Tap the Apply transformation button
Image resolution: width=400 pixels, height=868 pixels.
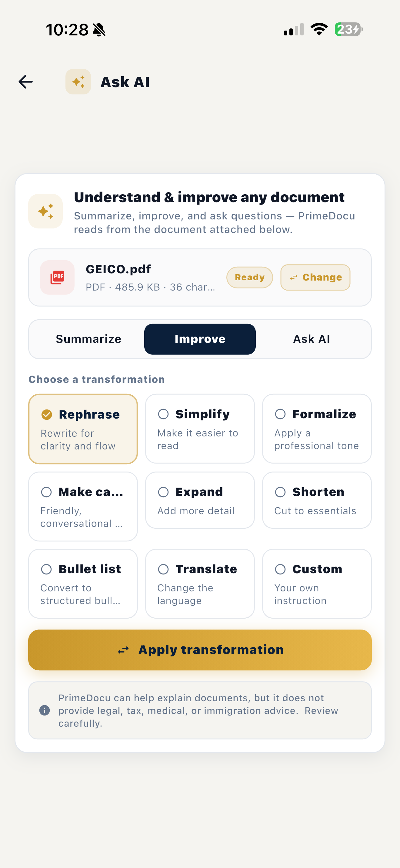point(200,650)
